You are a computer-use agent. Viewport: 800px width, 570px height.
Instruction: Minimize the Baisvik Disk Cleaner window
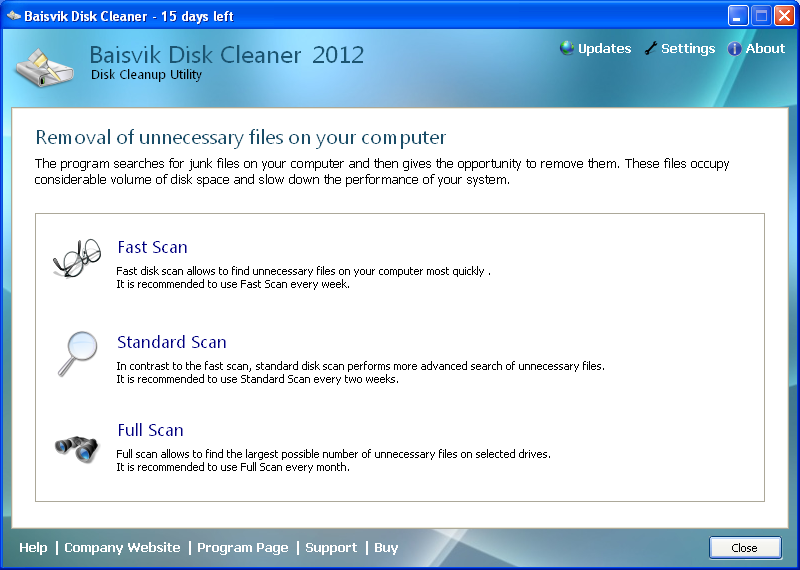click(738, 16)
